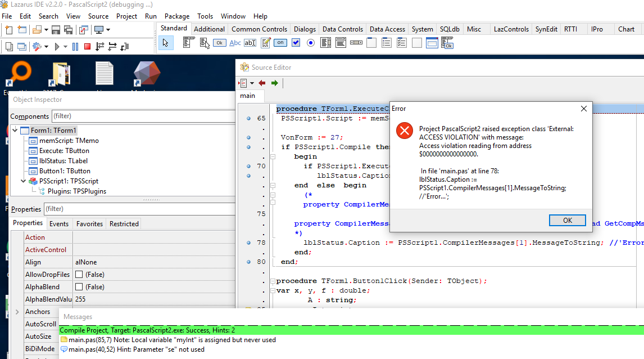Select the TMemo component icon
Viewport: 644px width, 359px height.
(x=265, y=43)
